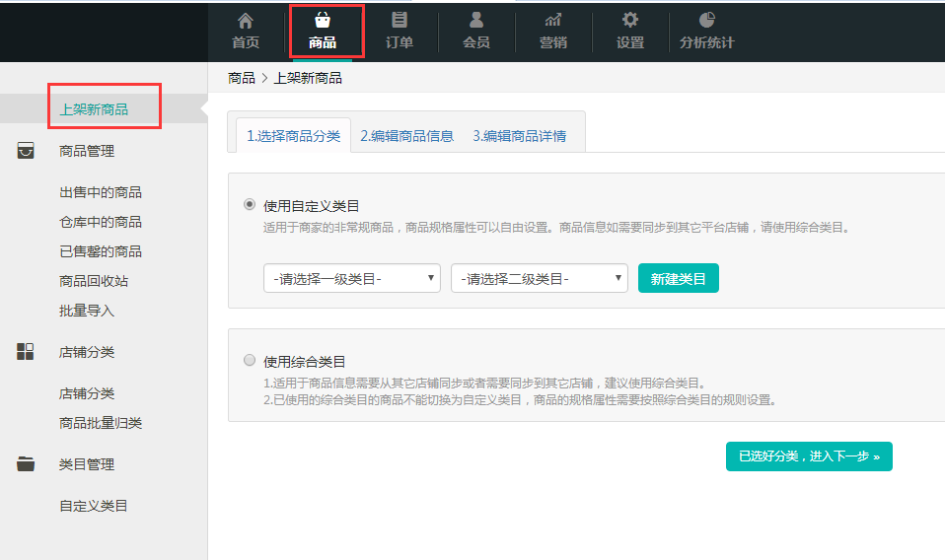945x560 pixels.
Task: Open the 营销 marketing chart icon
Action: [x=553, y=20]
